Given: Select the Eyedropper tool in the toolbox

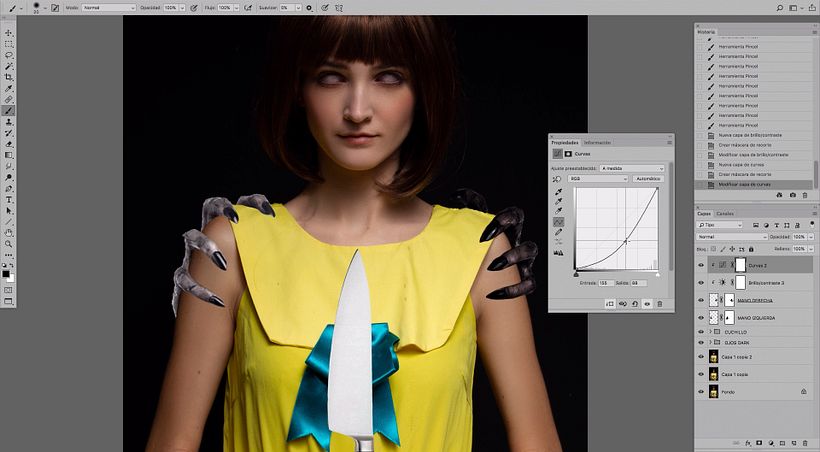Looking at the screenshot, I should [x=8, y=88].
